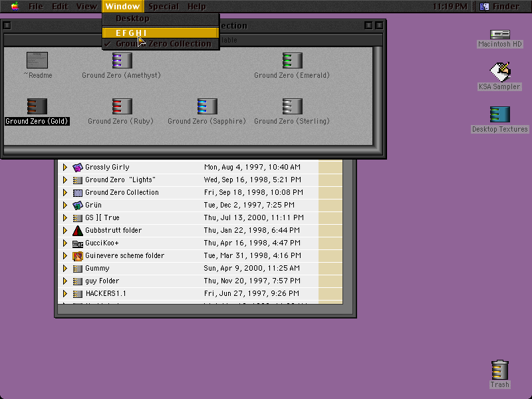The width and height of the screenshot is (532, 399).
Task: Collapse the Ground Zero Collection window
Action: pos(379,25)
